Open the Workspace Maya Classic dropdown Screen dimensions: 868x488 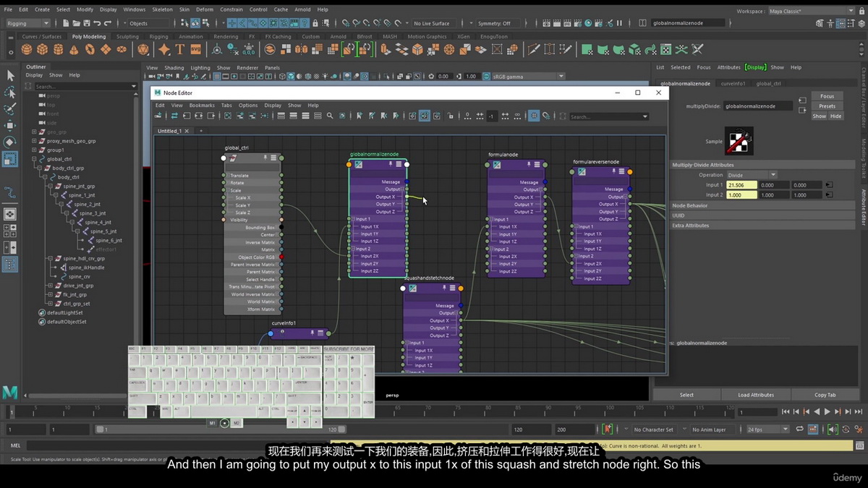[811, 11]
